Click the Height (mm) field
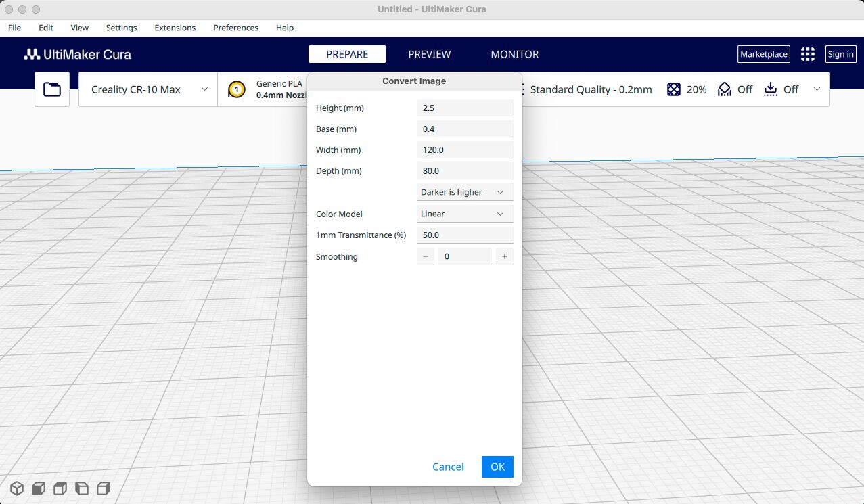Viewport: 864px width, 504px height. 465,108
